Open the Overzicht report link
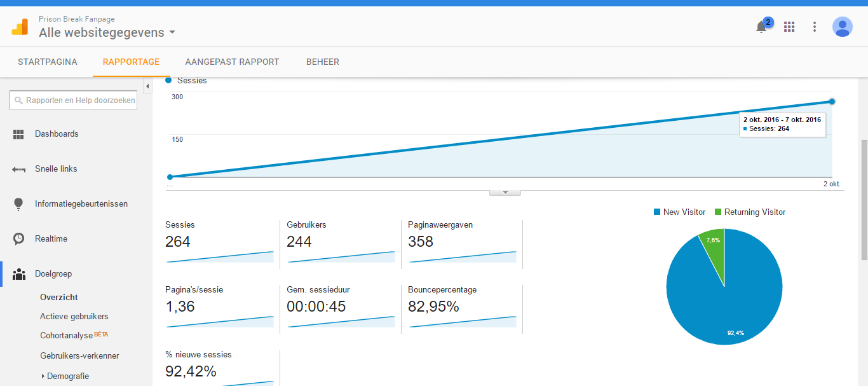Viewport: 868px width, 386px height. click(59, 297)
